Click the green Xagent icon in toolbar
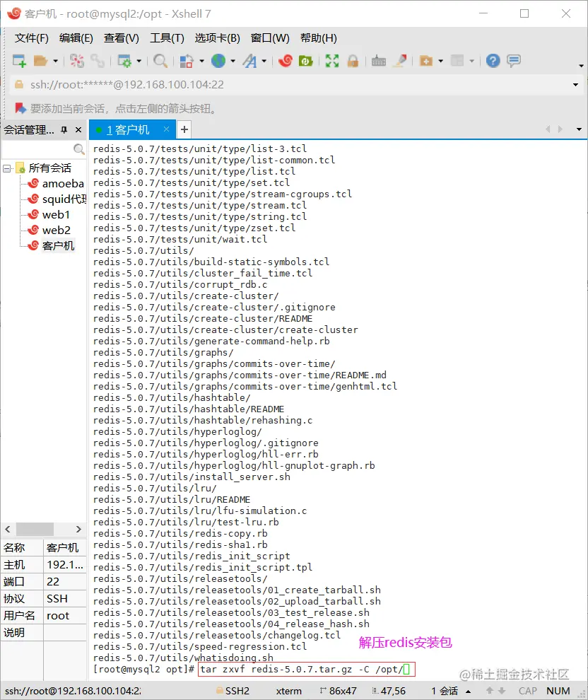588x700 pixels. 305,61
